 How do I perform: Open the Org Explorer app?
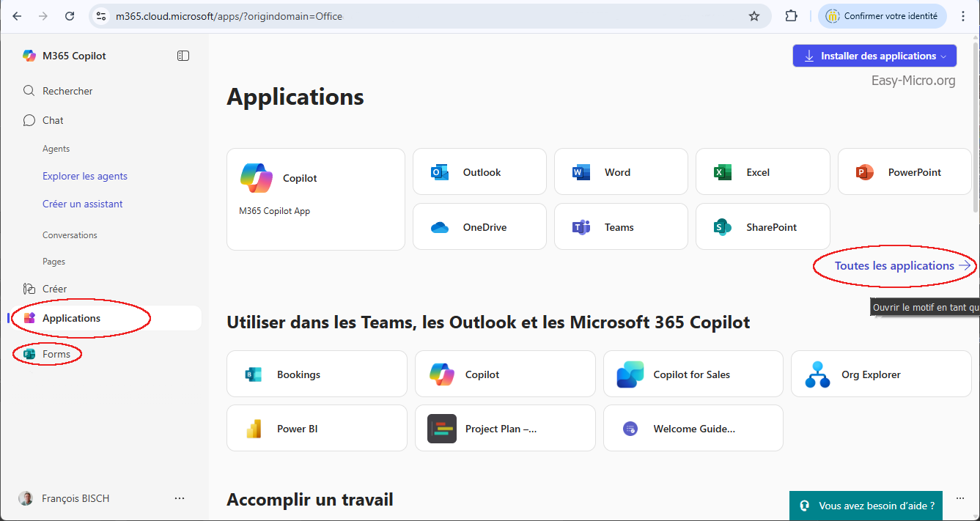tap(880, 374)
